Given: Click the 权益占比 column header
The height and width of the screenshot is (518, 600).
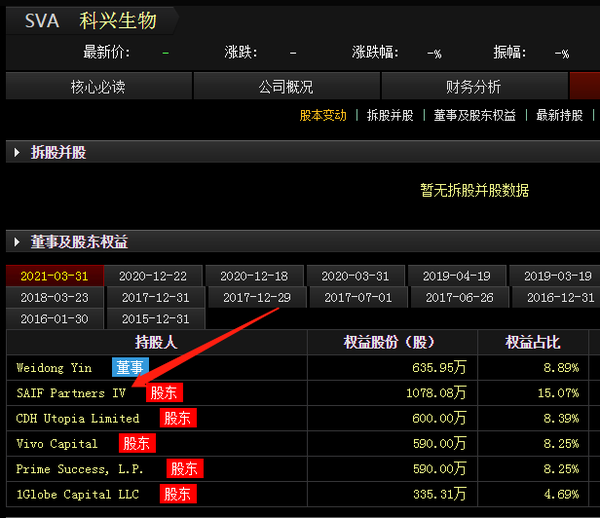Looking at the screenshot, I should point(533,342).
